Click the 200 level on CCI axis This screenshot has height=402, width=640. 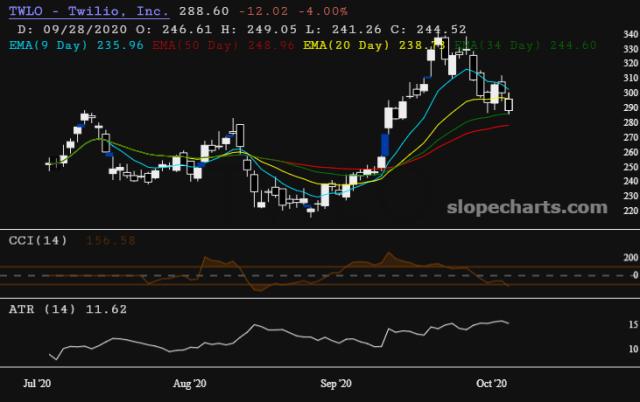(603, 257)
